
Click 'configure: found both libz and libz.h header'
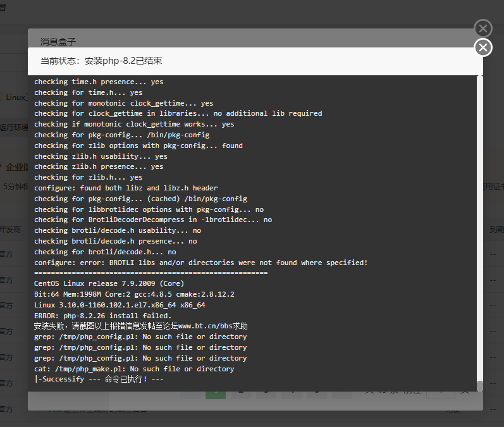[x=126, y=188]
